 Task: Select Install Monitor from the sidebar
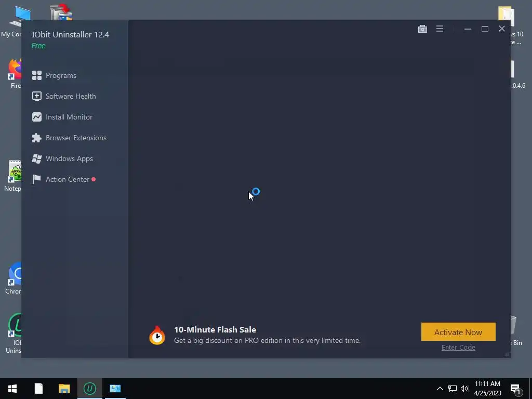click(x=62, y=117)
